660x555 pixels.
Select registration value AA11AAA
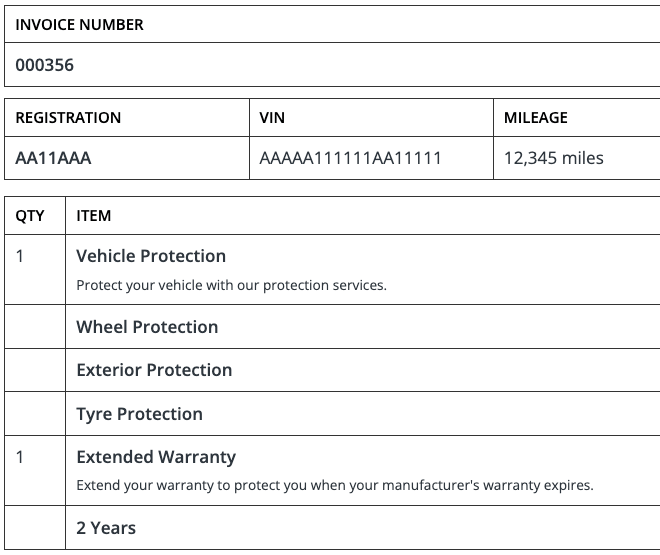point(53,158)
